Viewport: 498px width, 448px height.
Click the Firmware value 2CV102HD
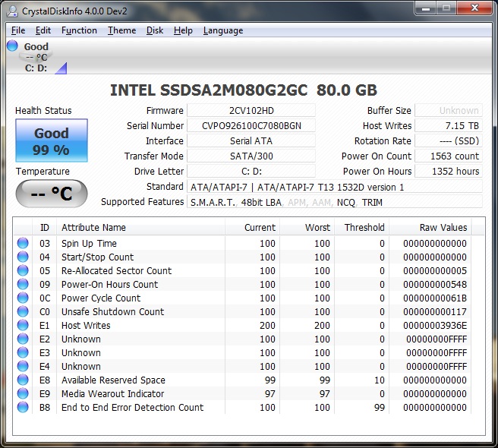pos(251,111)
